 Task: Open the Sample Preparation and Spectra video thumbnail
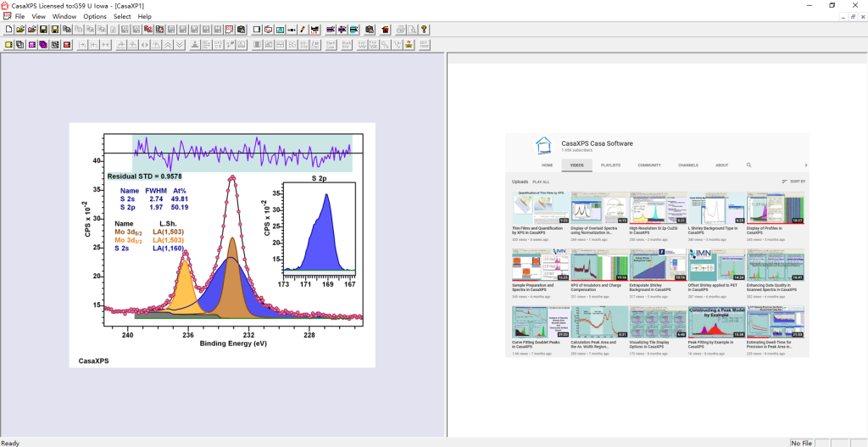point(541,264)
